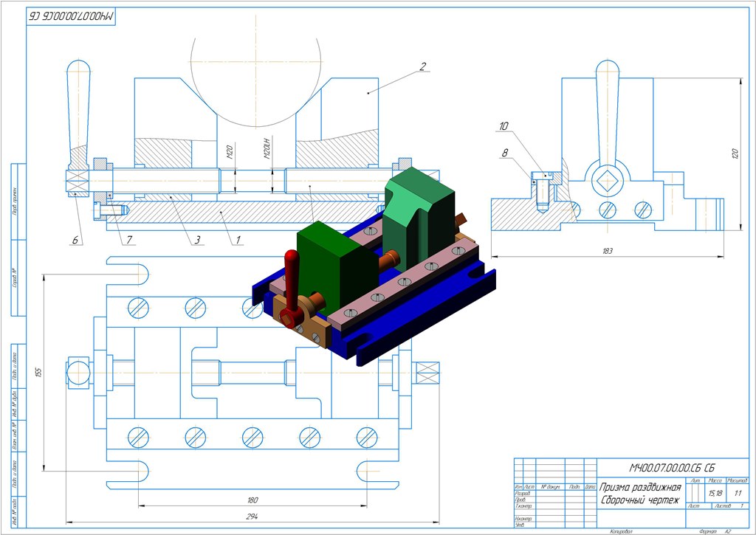This screenshot has height=535, width=756.
Task: Select the rotated drawing number in the top-left corner
Action: point(71,16)
